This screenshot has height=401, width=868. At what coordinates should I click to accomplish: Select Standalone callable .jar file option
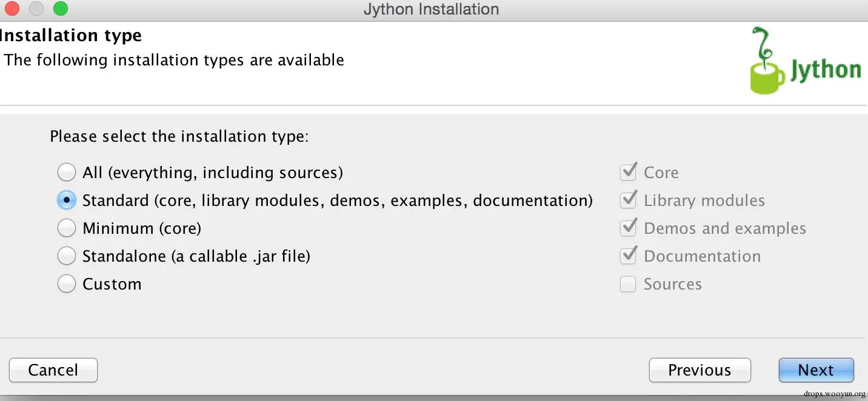67,256
